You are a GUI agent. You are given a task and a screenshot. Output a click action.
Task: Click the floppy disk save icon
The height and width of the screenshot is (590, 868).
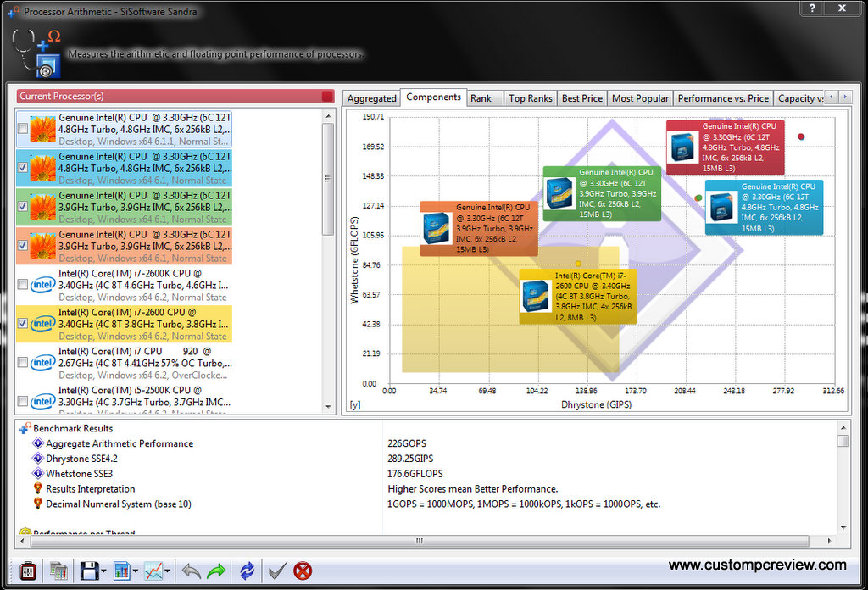click(89, 571)
